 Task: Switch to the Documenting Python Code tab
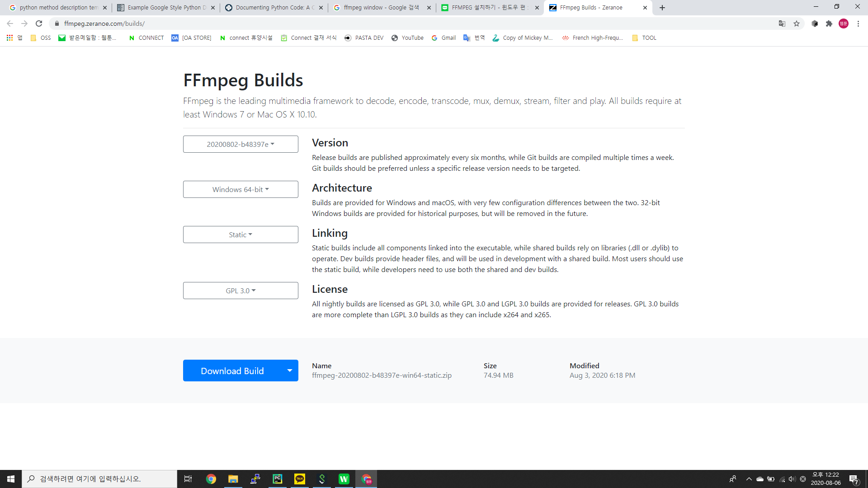[x=270, y=8]
